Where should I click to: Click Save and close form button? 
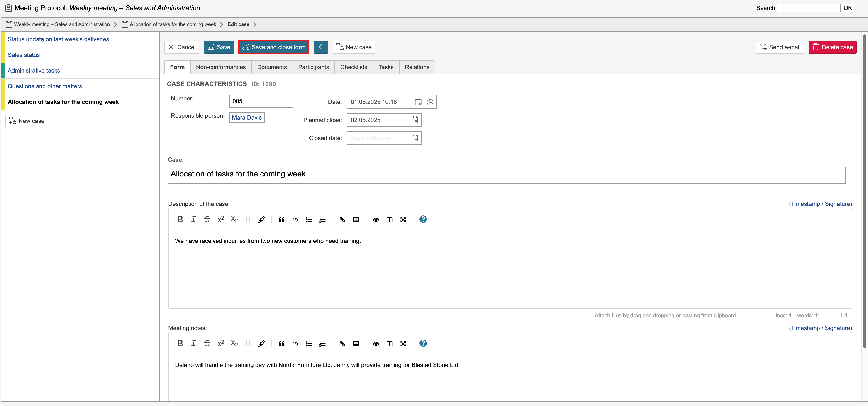(x=274, y=47)
